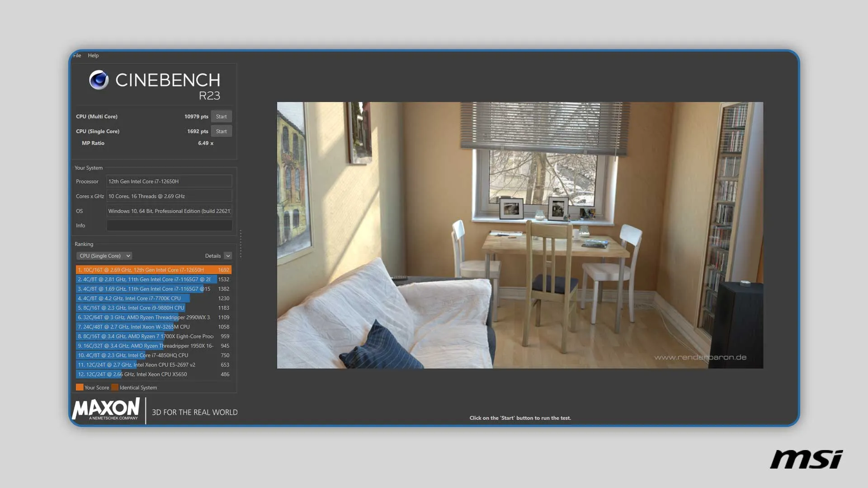868x488 pixels.
Task: Click the panel splitter handle dots
Action: coord(241,244)
